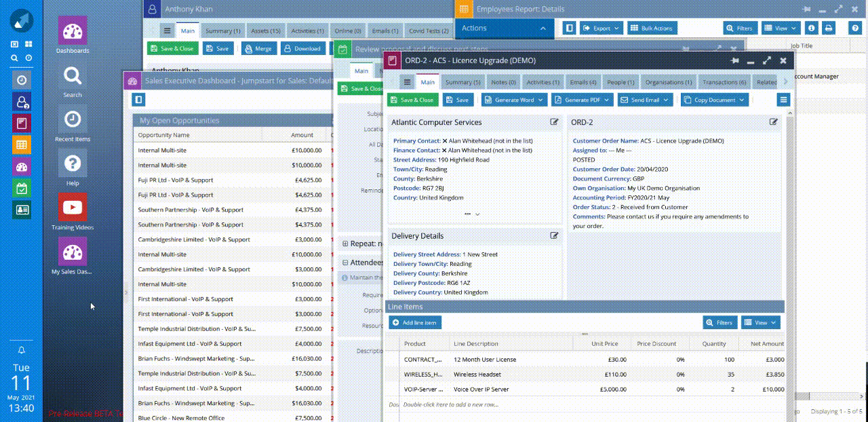
Task: Pin the ORD-2 order window
Action: (734, 60)
